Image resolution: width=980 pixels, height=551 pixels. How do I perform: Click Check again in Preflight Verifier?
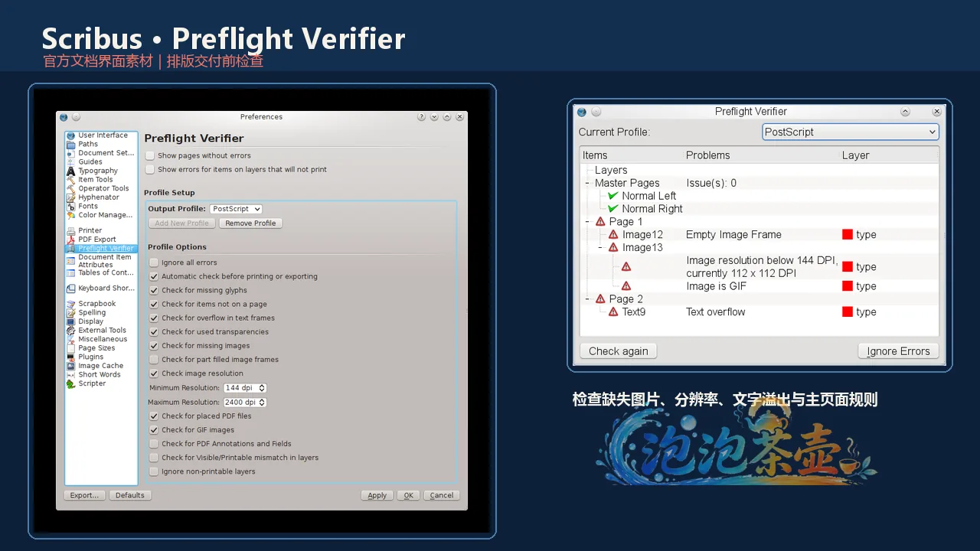click(x=619, y=351)
